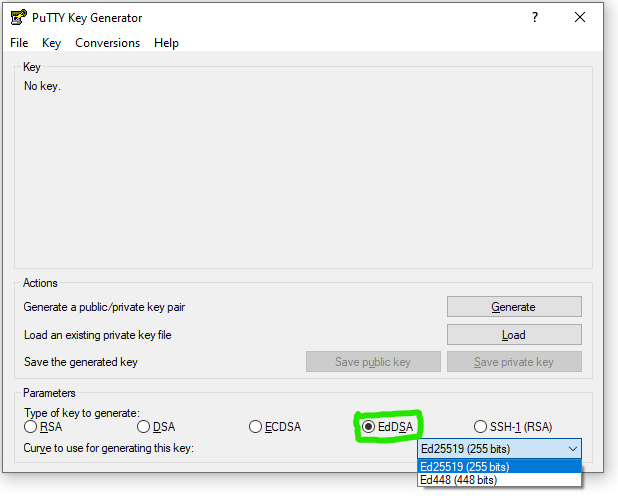Click 'Generate a public/private key pair' label
Image resolution: width=618 pixels, height=498 pixels.
coord(104,307)
